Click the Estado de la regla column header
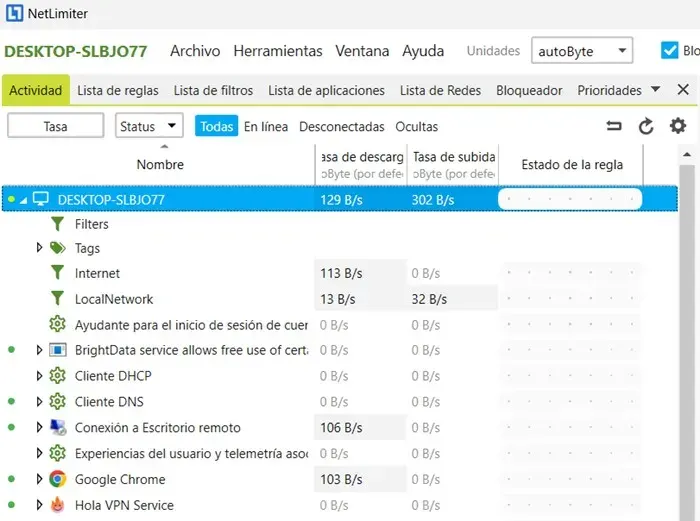 572,164
